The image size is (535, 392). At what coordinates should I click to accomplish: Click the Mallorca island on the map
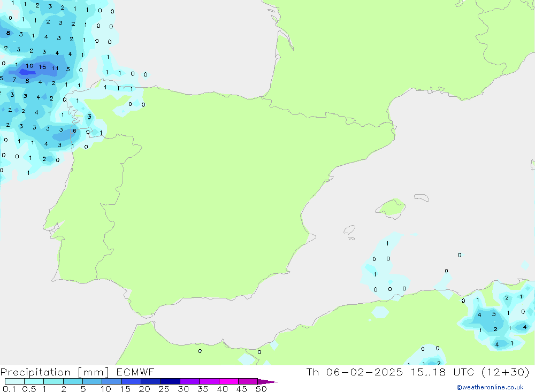coord(392,208)
